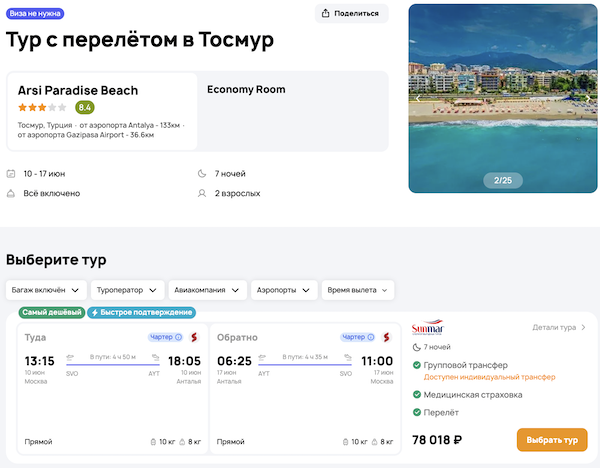Click the 8.4 hotel rating badge
The image size is (600, 468).
[x=85, y=107]
